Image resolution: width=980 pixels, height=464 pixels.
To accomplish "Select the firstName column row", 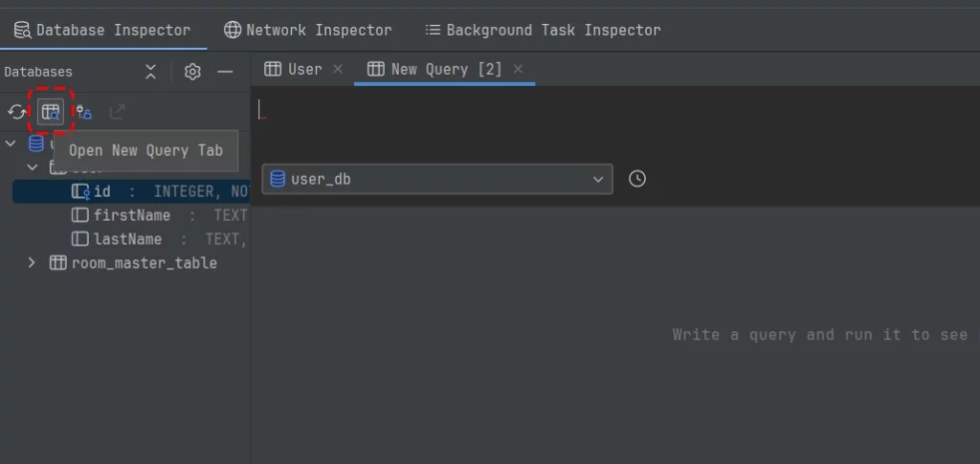I will point(131,215).
